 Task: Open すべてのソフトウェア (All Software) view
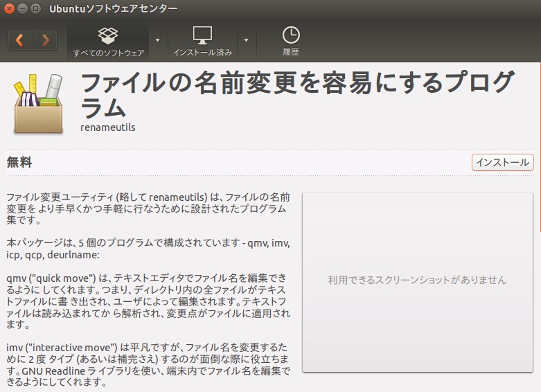[x=108, y=42]
